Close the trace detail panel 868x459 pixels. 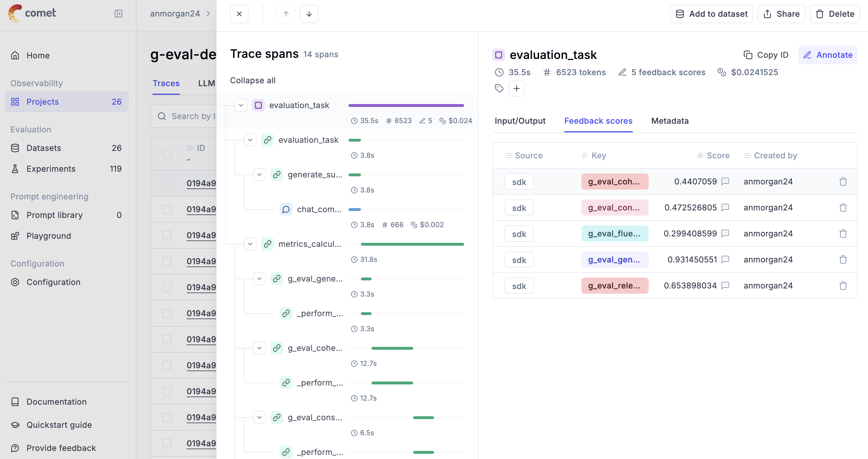(x=239, y=14)
